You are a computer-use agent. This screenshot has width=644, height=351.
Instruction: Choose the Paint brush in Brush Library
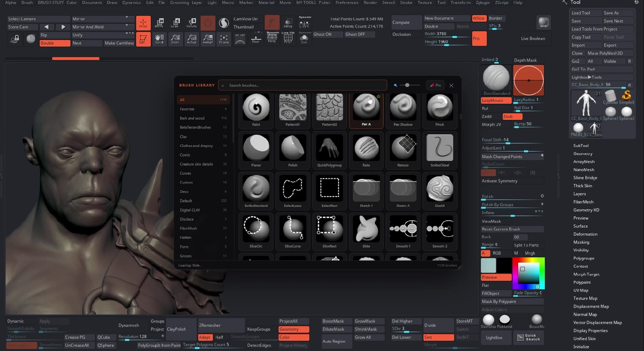click(256, 110)
